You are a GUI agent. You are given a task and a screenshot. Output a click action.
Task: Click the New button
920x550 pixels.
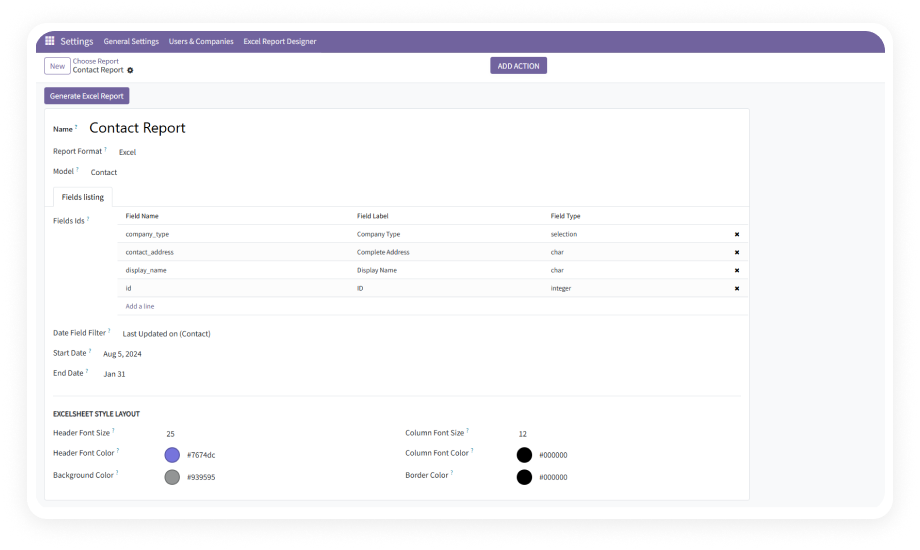point(58,66)
